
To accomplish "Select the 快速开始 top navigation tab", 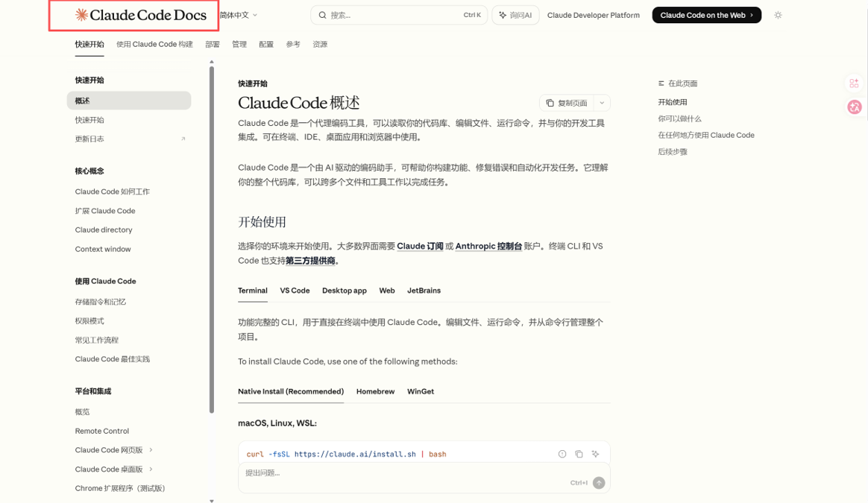I will point(89,44).
